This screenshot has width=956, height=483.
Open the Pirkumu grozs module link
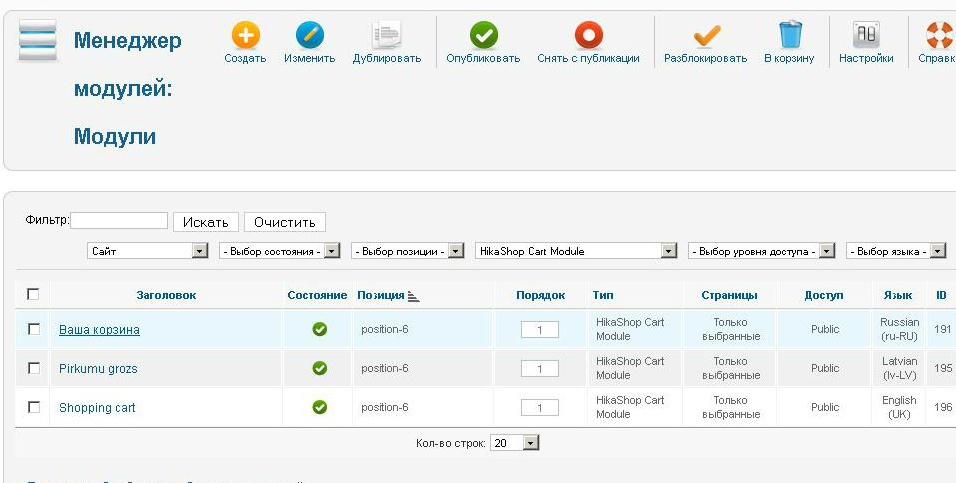(98, 369)
